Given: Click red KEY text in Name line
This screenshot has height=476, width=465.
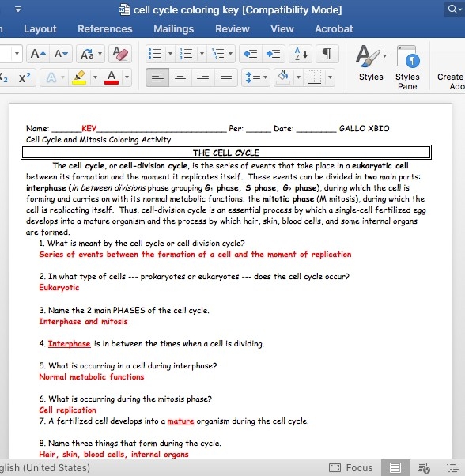Looking at the screenshot, I should pyautogui.click(x=89, y=128).
